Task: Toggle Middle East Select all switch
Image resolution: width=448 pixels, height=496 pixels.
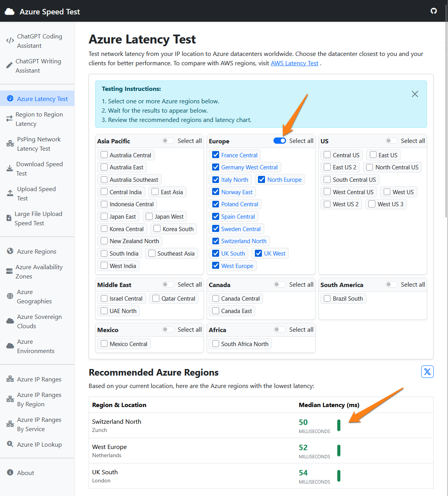Action: click(x=168, y=284)
